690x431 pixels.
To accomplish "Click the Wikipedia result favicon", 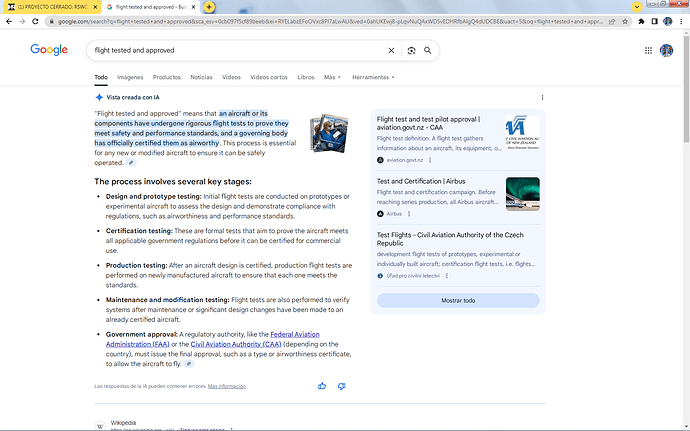I will pos(100,426).
